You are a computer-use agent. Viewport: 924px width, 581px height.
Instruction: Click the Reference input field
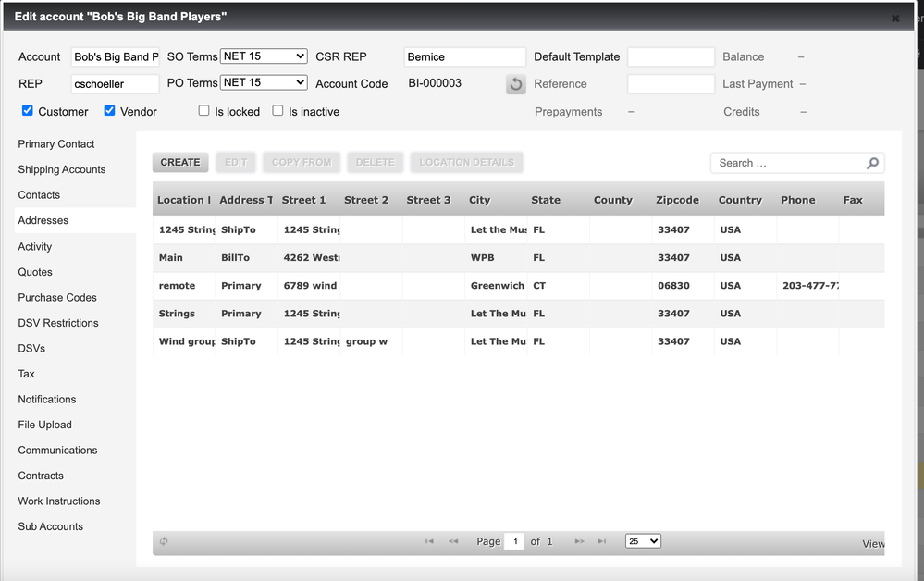pyautogui.click(x=671, y=83)
